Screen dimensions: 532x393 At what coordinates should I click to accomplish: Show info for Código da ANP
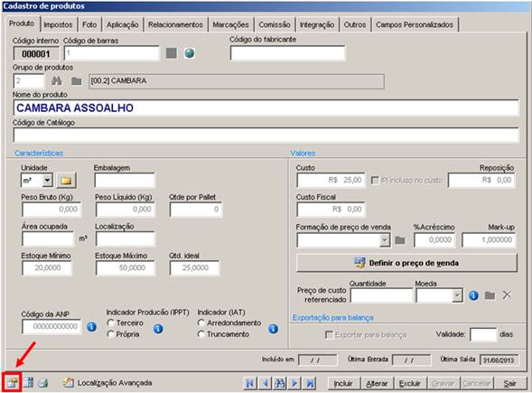91,327
